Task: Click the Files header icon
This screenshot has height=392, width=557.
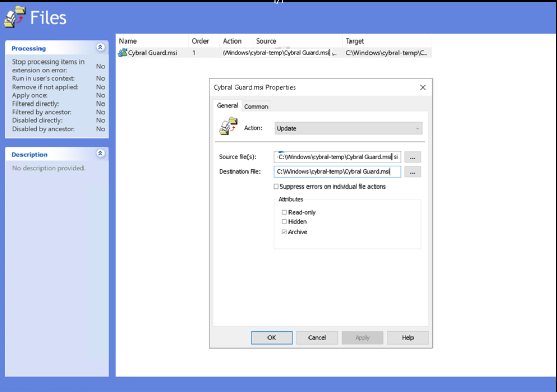Action: pos(14,17)
